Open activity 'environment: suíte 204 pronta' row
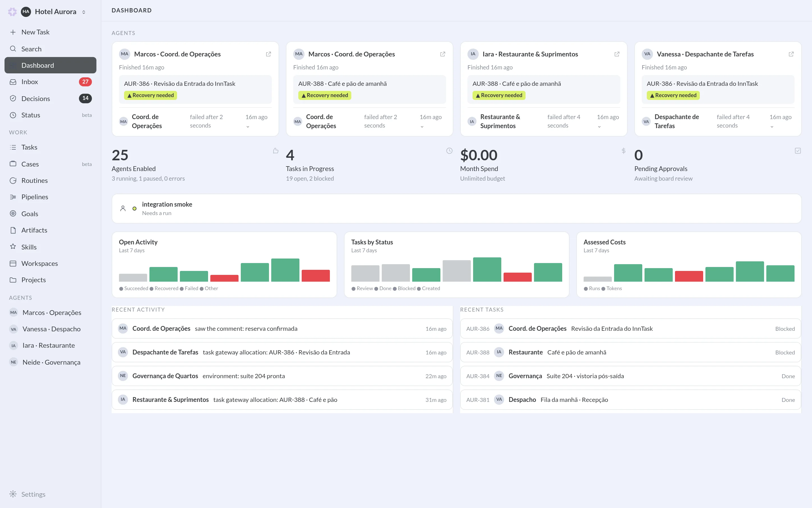The image size is (812, 508). click(x=282, y=376)
